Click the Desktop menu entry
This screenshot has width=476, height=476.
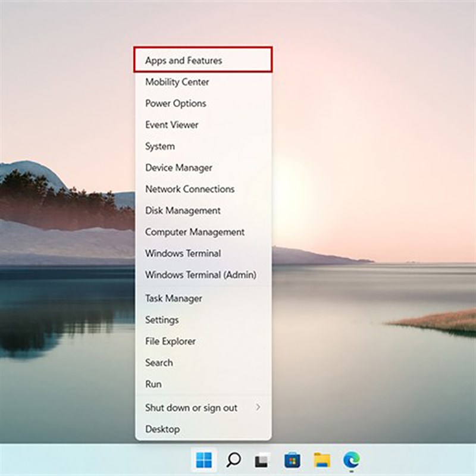click(x=162, y=429)
